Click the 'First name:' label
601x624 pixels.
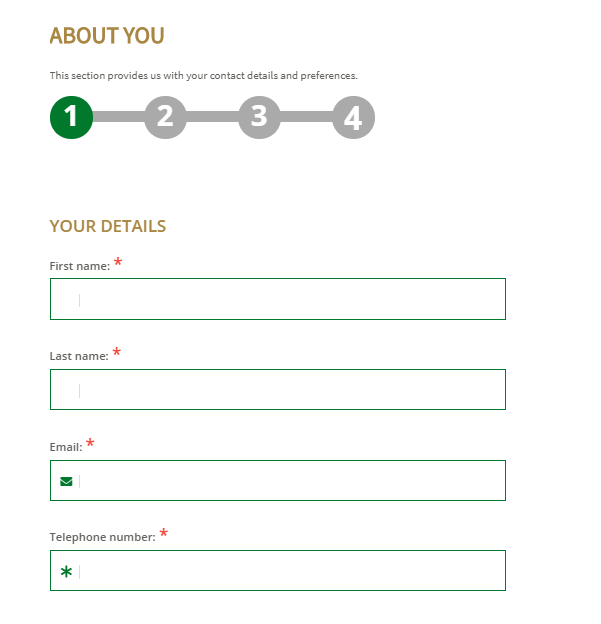pyautogui.click(x=79, y=266)
